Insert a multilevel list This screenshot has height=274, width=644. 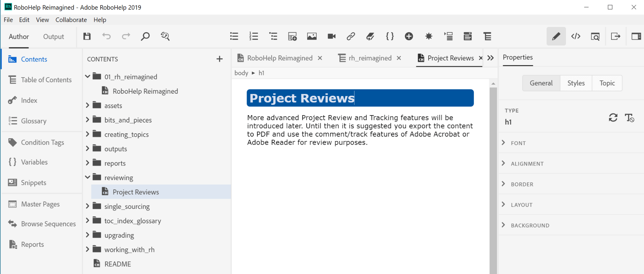(273, 36)
